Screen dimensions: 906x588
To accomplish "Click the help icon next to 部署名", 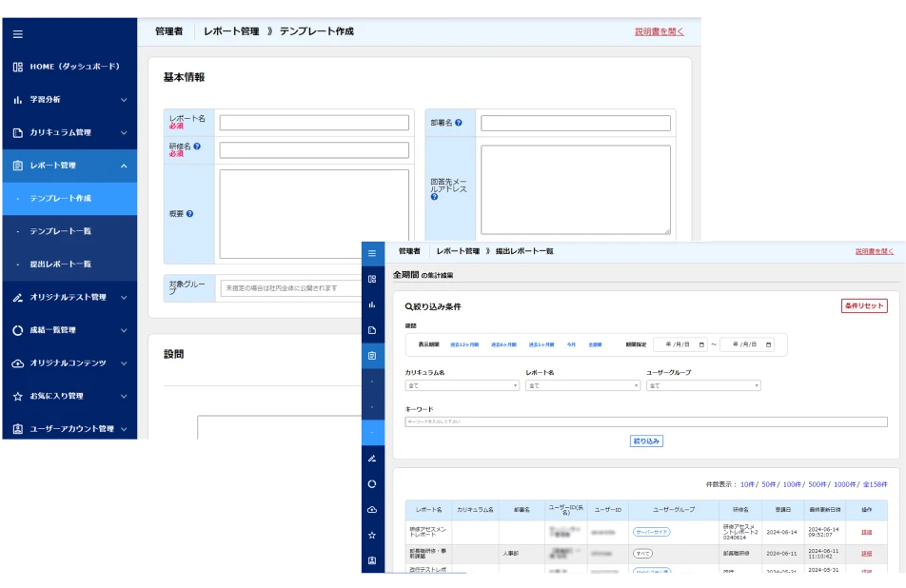I will coord(459,123).
